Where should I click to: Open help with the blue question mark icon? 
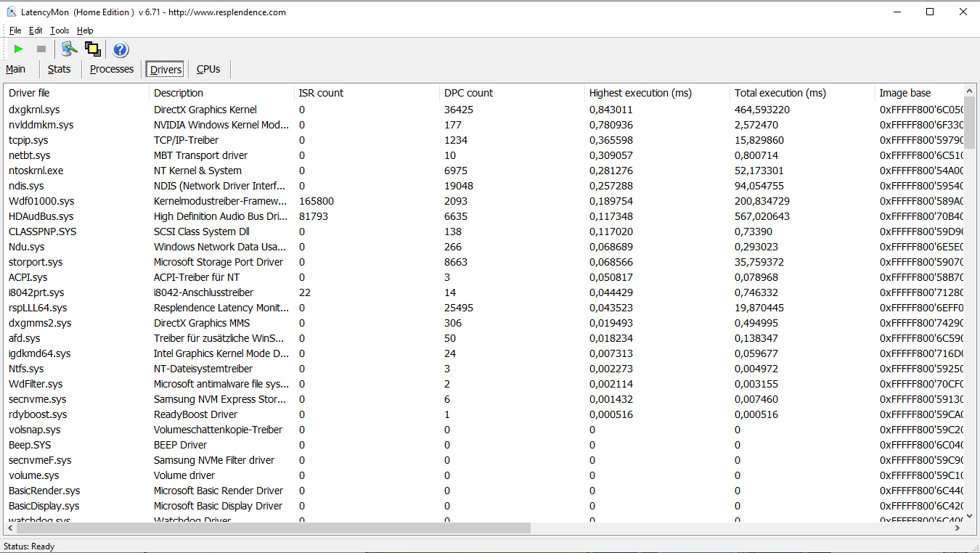121,49
